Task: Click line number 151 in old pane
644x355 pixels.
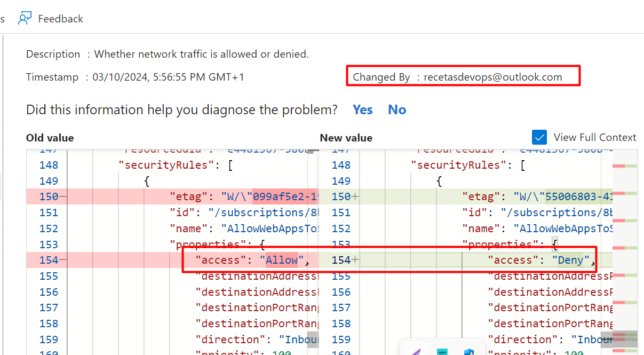Action: pos(49,212)
